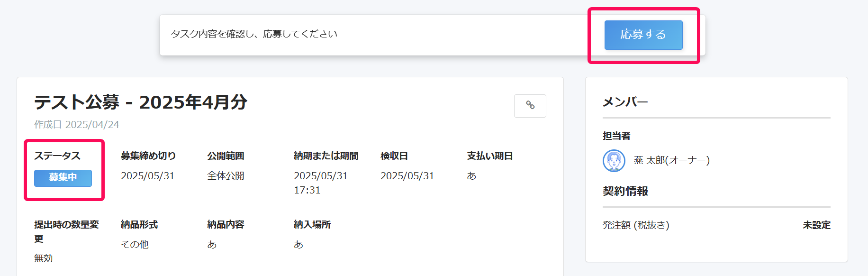Click 納品形式 value その他
The width and height of the screenshot is (868, 276).
[135, 244]
